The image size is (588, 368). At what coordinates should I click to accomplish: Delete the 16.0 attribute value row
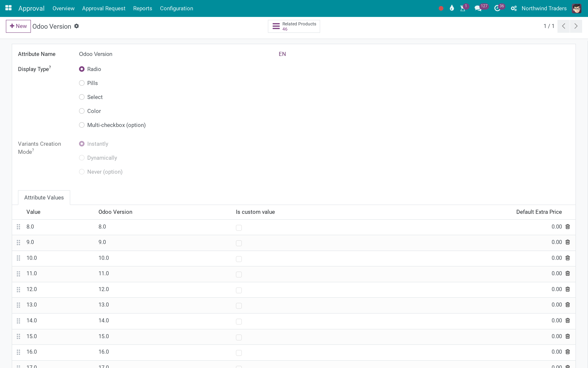click(x=568, y=352)
